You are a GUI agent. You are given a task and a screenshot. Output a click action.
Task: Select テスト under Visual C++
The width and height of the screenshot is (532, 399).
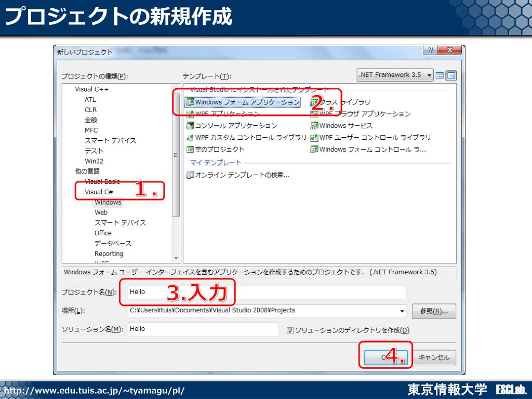coord(94,151)
